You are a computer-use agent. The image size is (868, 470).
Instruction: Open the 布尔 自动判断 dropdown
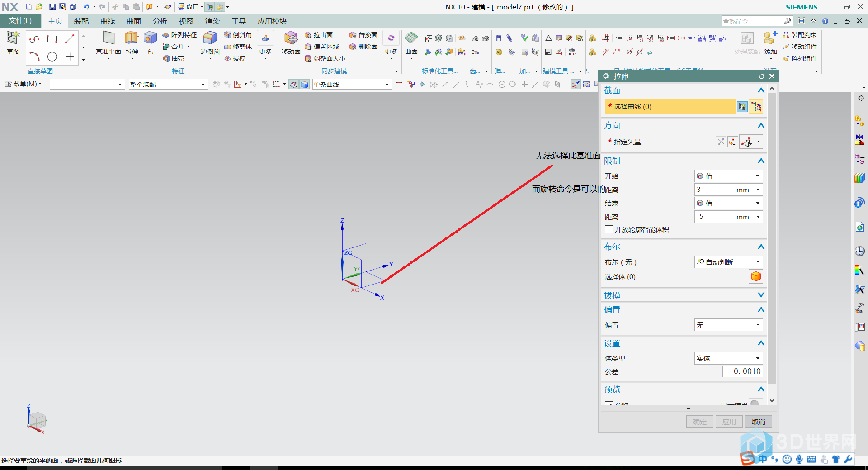pyautogui.click(x=728, y=262)
